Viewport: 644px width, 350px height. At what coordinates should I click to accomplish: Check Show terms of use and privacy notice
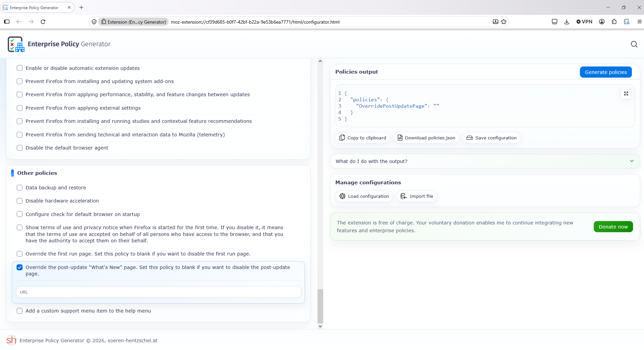[x=20, y=227]
